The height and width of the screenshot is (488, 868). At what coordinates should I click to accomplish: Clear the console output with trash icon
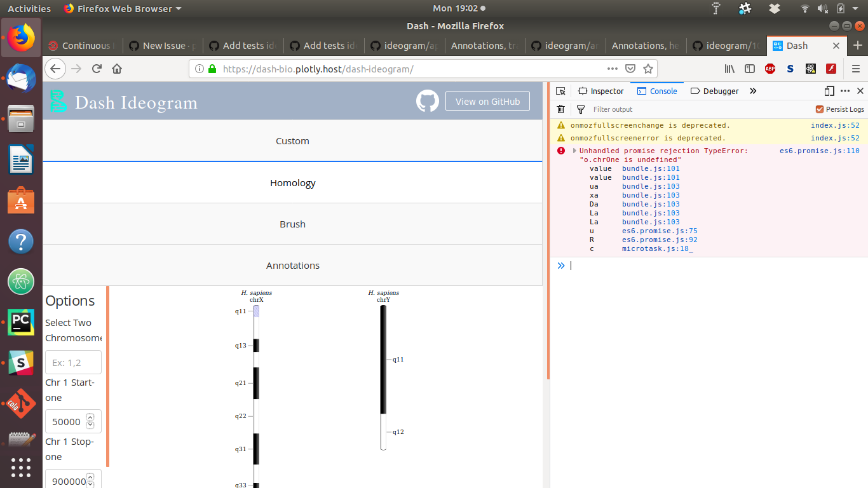coord(560,109)
